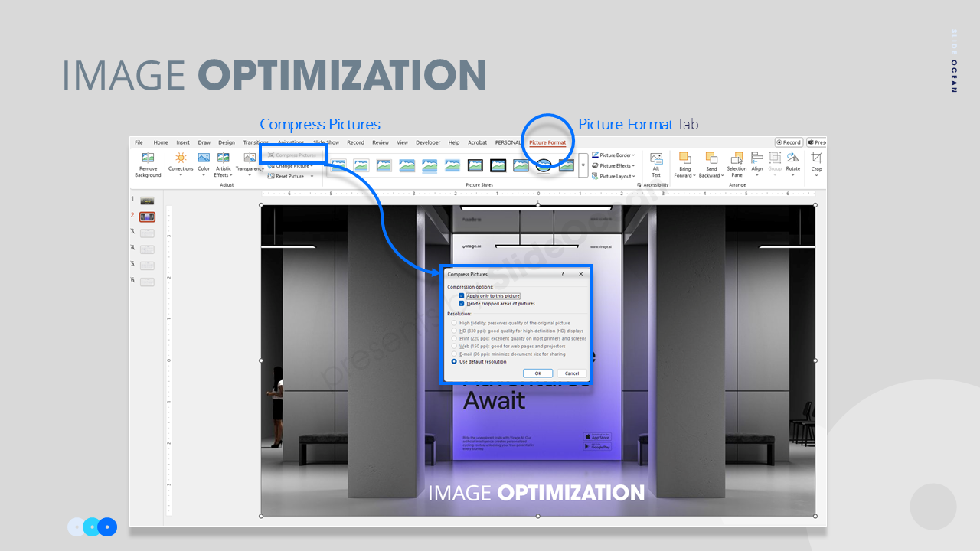Open the Selection Pane

pos(737,165)
